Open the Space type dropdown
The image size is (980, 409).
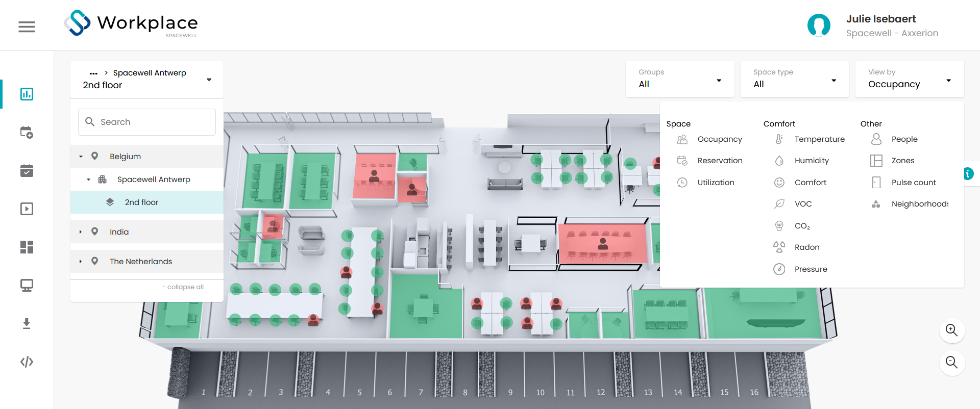(x=795, y=79)
